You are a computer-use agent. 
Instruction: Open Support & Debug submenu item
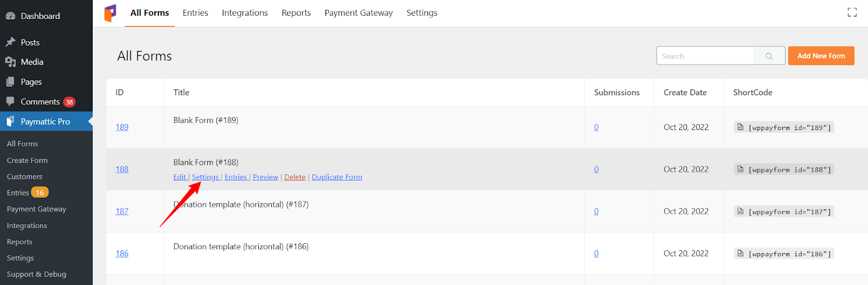[36, 274]
